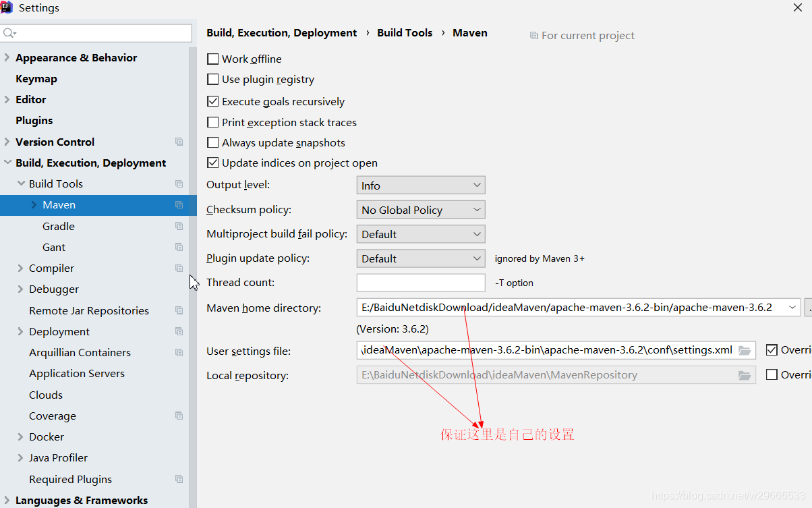Toggle Always update snapshots checkbox
The image size is (812, 508).
pos(212,143)
